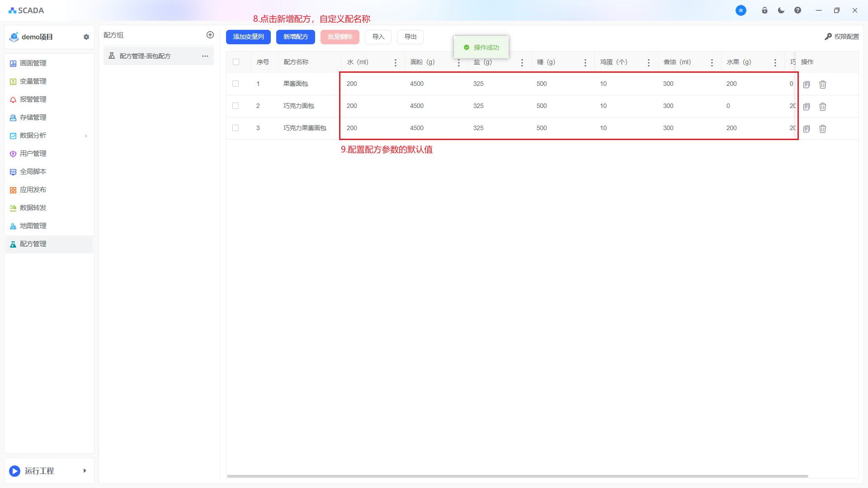
Task: Open demo project settings gear
Action: pos(86,37)
